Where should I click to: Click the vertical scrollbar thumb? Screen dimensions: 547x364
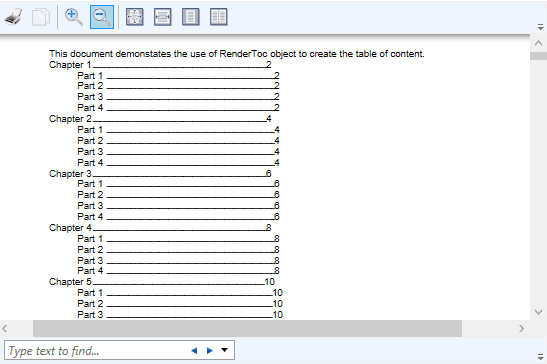pos(538,56)
